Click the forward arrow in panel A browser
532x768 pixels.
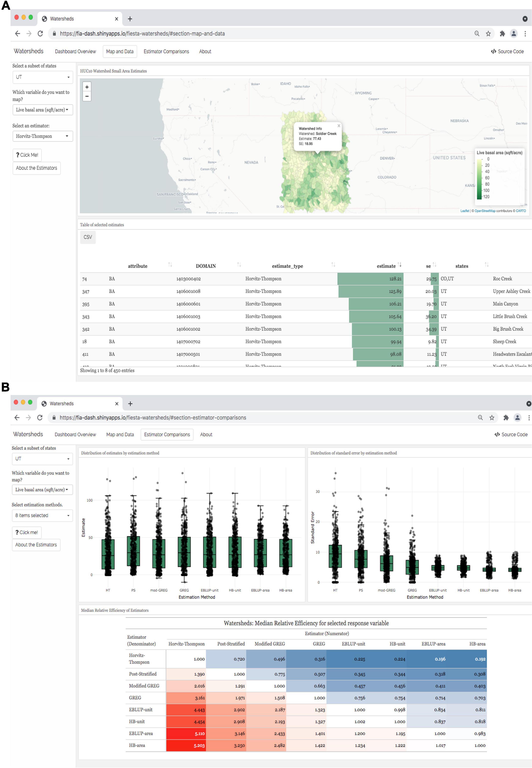[x=29, y=34]
